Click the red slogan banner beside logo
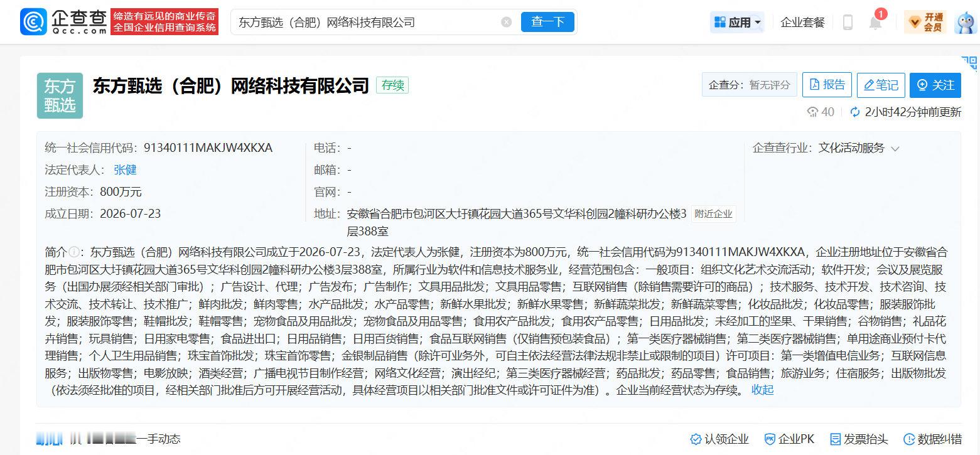 [164, 22]
